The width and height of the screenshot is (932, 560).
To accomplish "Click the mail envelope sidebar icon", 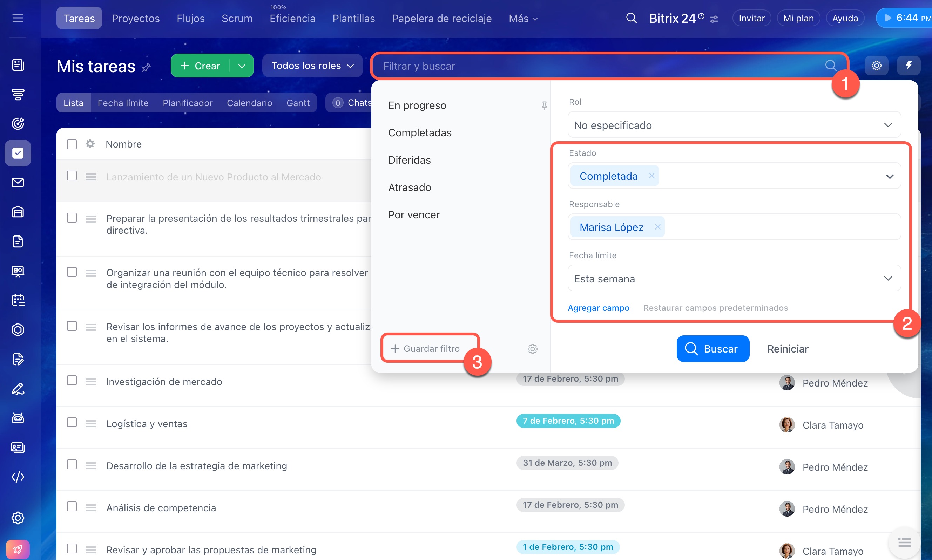I will pyautogui.click(x=18, y=183).
